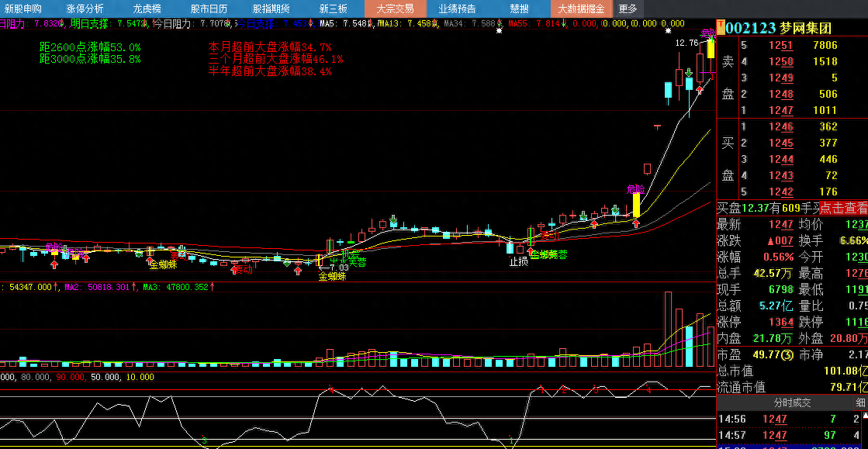Click the sell level 5 price 1251
Image resolution: width=868 pixels, height=449 pixels.
780,46
